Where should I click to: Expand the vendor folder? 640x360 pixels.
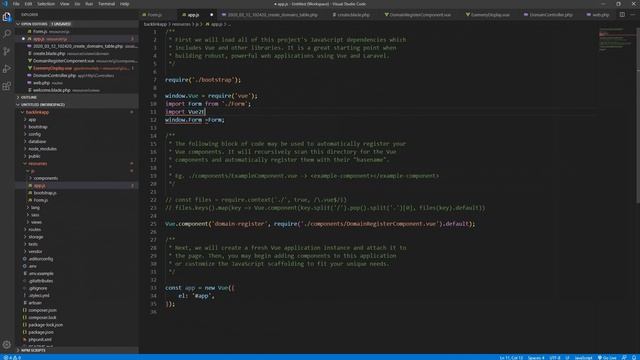point(77,251)
